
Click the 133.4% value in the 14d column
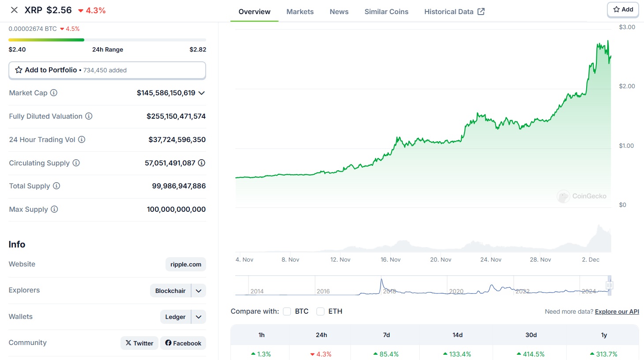(457, 354)
